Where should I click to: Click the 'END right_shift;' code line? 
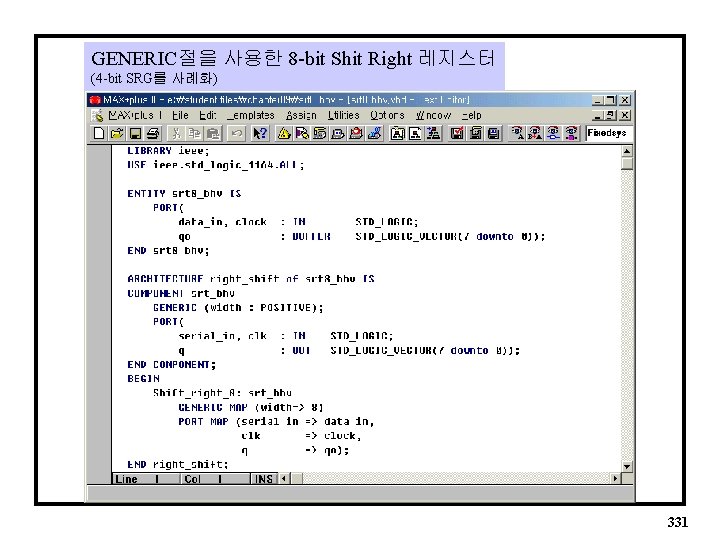coord(178,464)
